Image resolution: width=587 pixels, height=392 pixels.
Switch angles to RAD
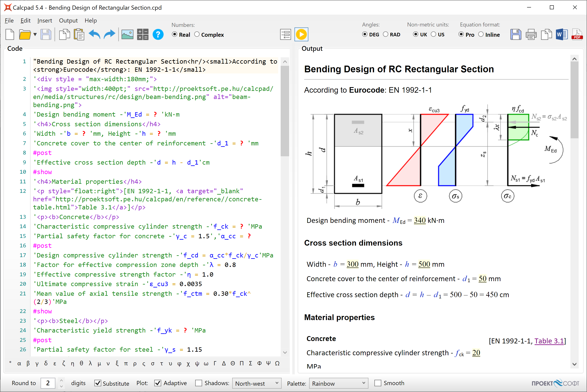tap(386, 35)
